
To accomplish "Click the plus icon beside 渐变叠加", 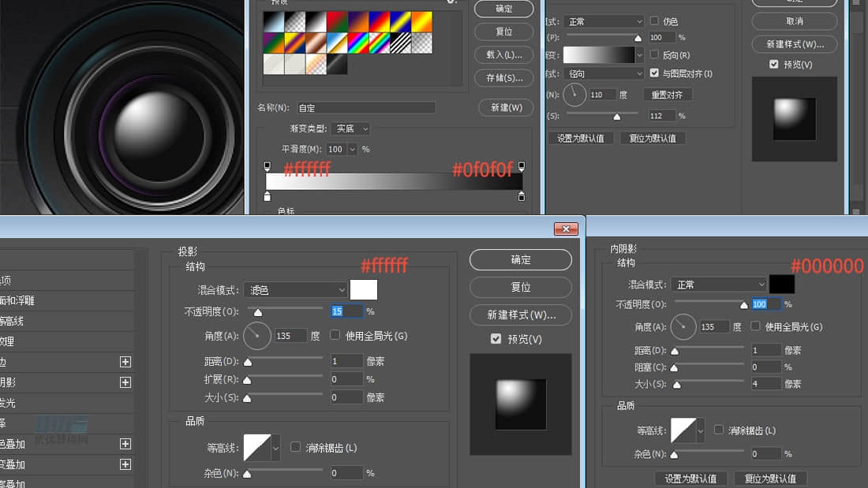I will (x=125, y=464).
